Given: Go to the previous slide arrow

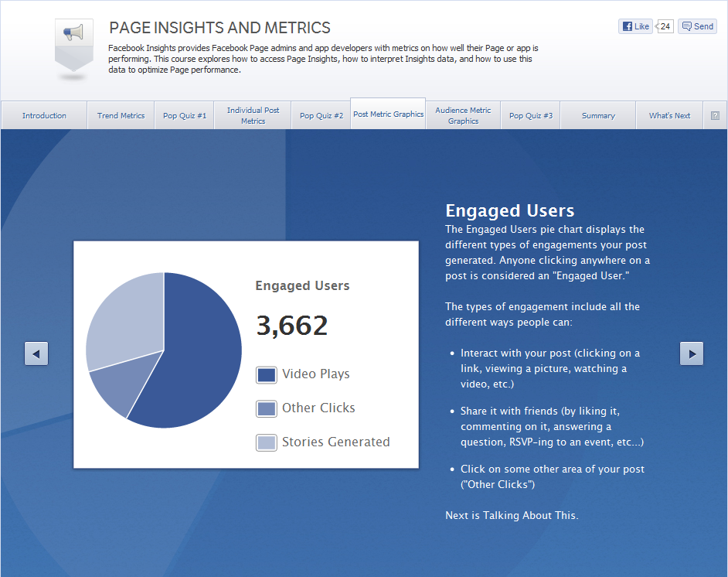Looking at the screenshot, I should coord(36,353).
